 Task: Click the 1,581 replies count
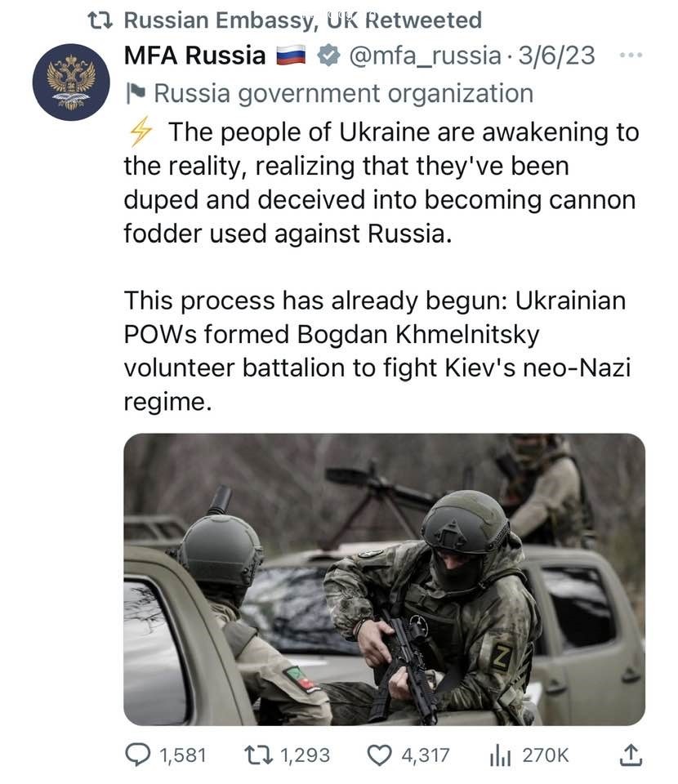183,755
